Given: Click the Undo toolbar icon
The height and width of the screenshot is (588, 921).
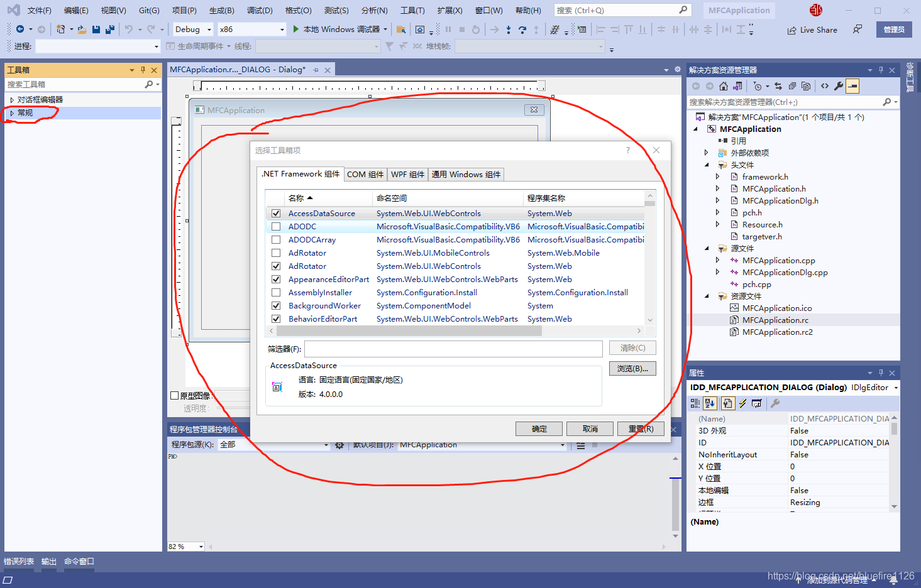Looking at the screenshot, I should (129, 30).
